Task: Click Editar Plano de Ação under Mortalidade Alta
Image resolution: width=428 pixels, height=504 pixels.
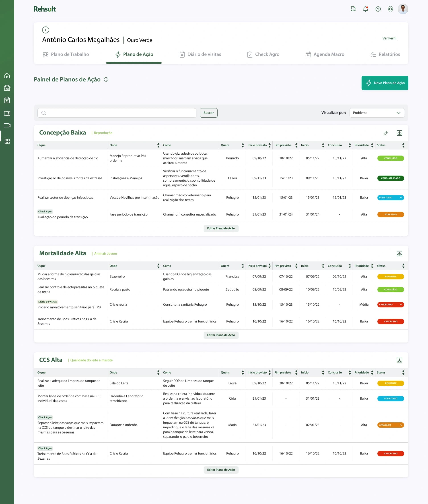Action: click(x=221, y=335)
